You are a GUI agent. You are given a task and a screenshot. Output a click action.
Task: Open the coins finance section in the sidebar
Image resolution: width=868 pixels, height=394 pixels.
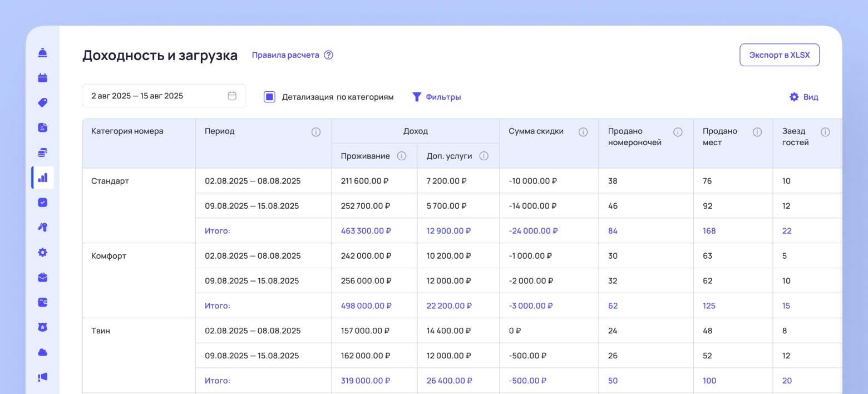[42, 152]
